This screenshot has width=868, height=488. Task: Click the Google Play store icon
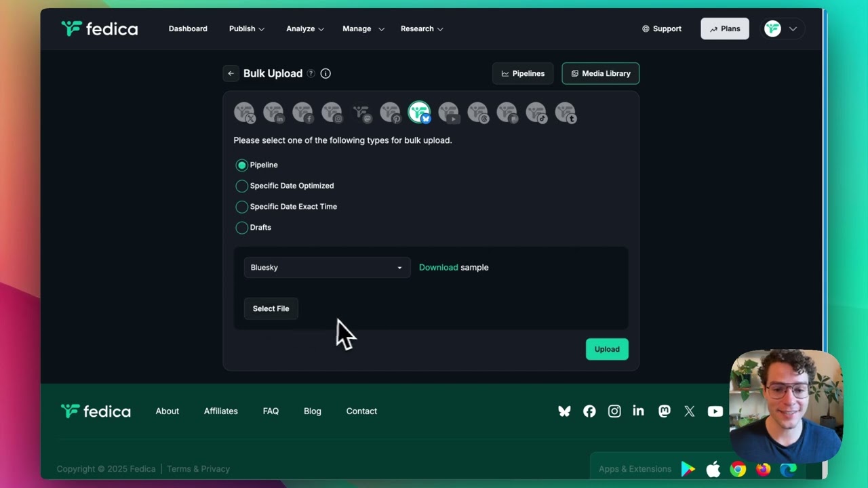688,469
